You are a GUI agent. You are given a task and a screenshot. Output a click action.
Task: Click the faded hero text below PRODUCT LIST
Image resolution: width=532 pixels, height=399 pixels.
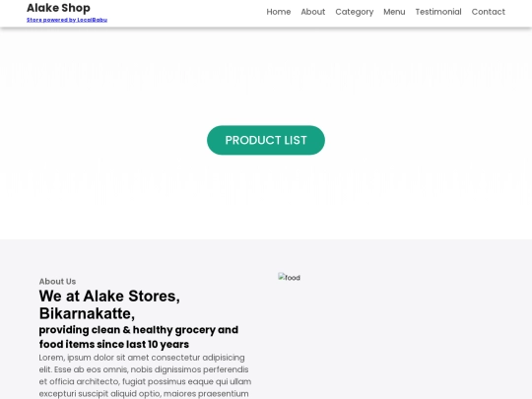click(266, 180)
